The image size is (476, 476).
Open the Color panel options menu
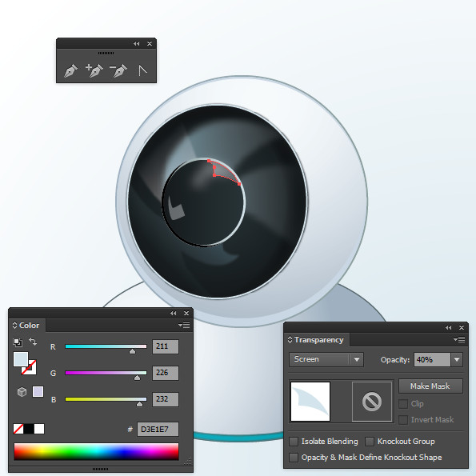[184, 326]
